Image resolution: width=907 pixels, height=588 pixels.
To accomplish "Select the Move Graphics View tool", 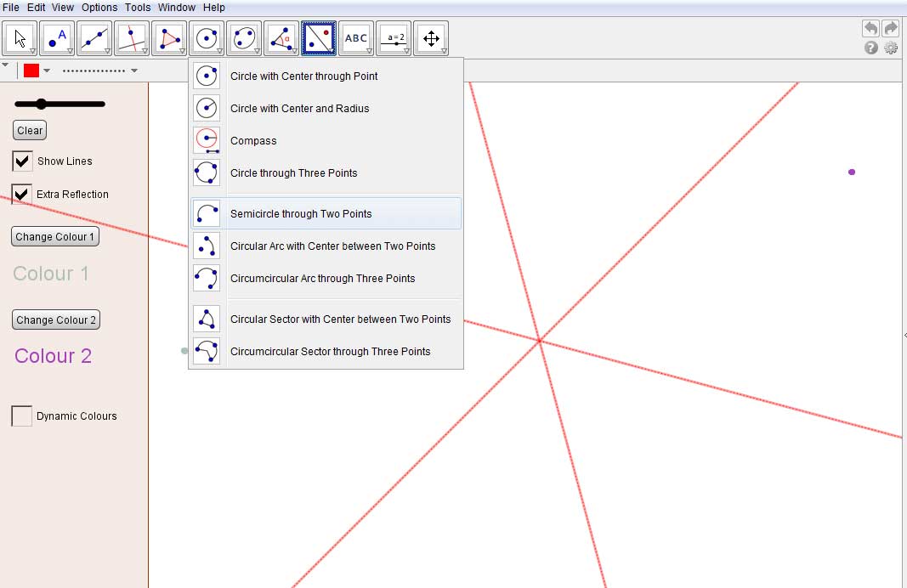I will tap(431, 37).
